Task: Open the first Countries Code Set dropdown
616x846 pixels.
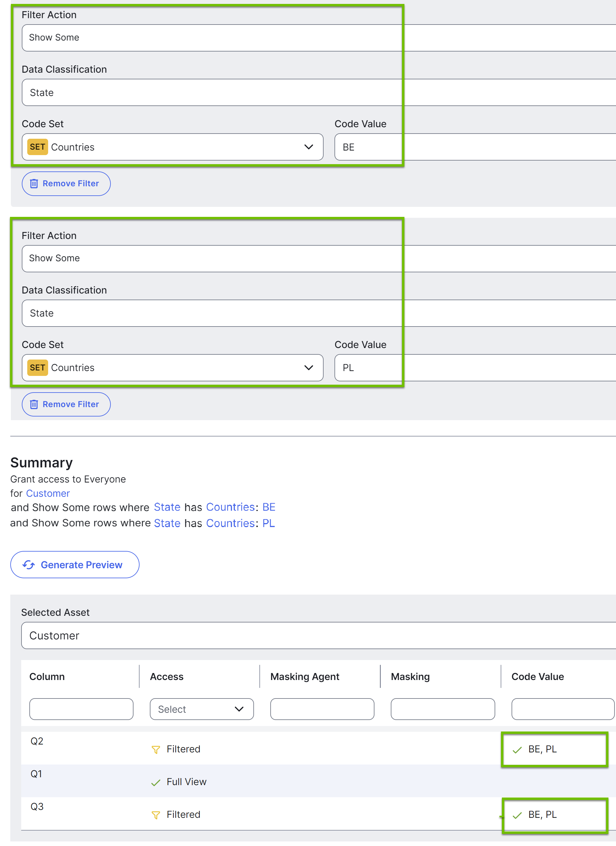Action: point(309,147)
